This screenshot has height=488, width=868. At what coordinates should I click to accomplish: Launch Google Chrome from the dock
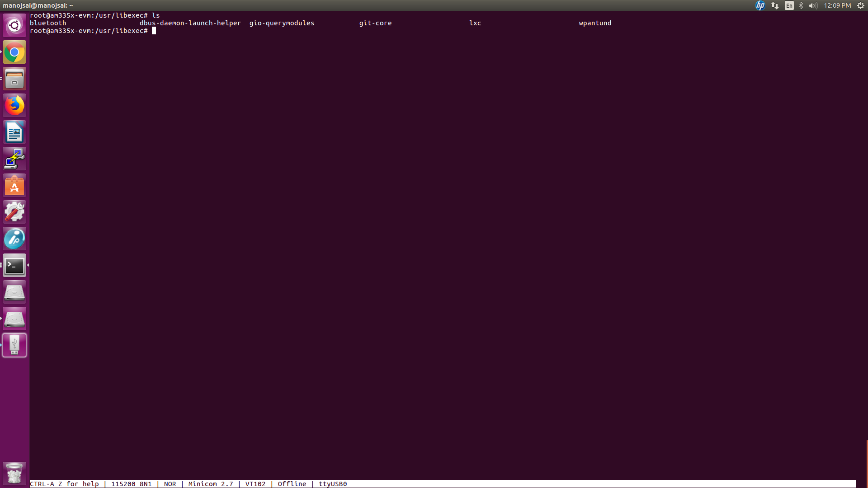tap(14, 52)
